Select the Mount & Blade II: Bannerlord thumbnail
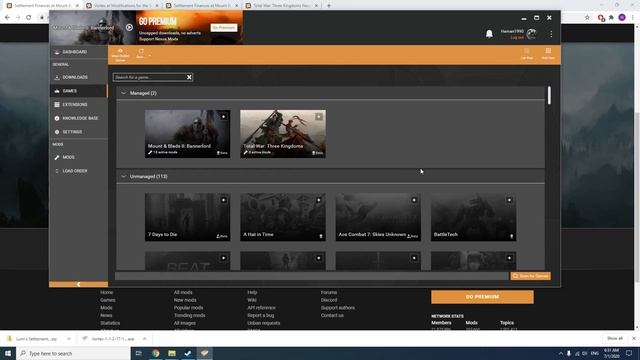The height and width of the screenshot is (360, 640). coord(187,133)
